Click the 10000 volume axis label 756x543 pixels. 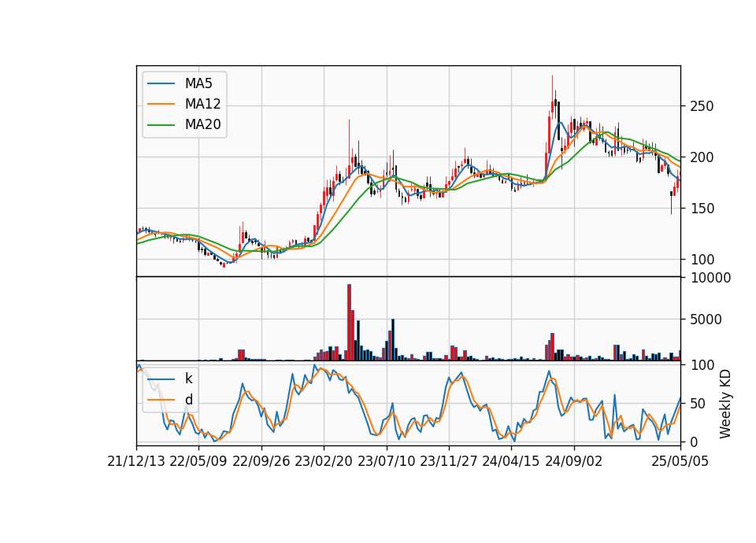click(710, 278)
